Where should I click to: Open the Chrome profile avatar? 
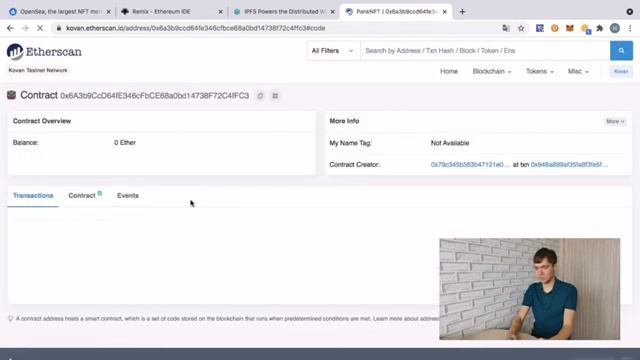click(x=615, y=28)
